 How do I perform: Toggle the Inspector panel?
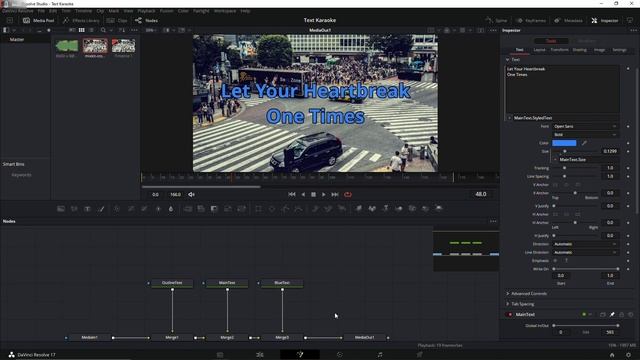tap(605, 20)
